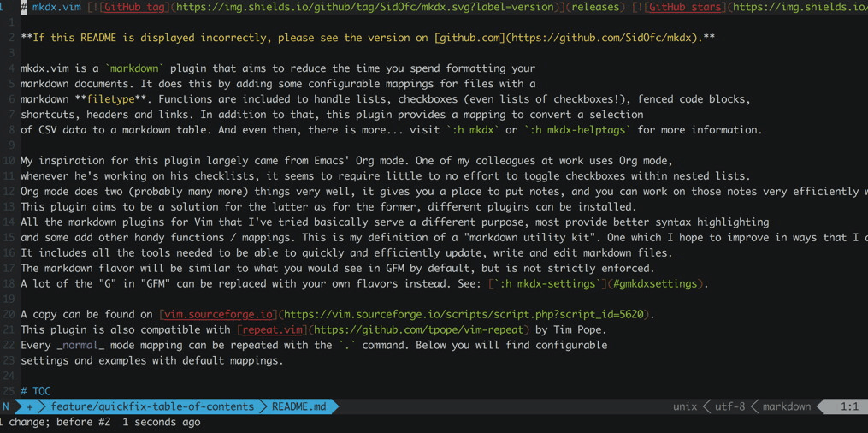Click the unix file format indicator
Screen dimensions: 868x433
coord(685,407)
